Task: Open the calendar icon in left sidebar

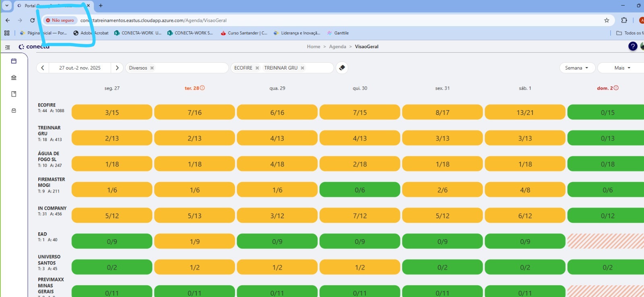Action: pyautogui.click(x=14, y=61)
